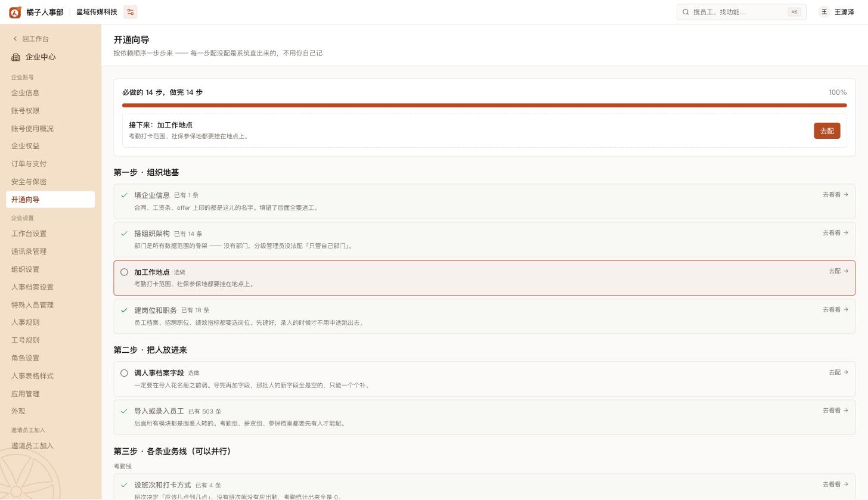Viewport: 868px width, 500px height.
Task: Go to 账号使用概况 page
Action: coord(51,129)
